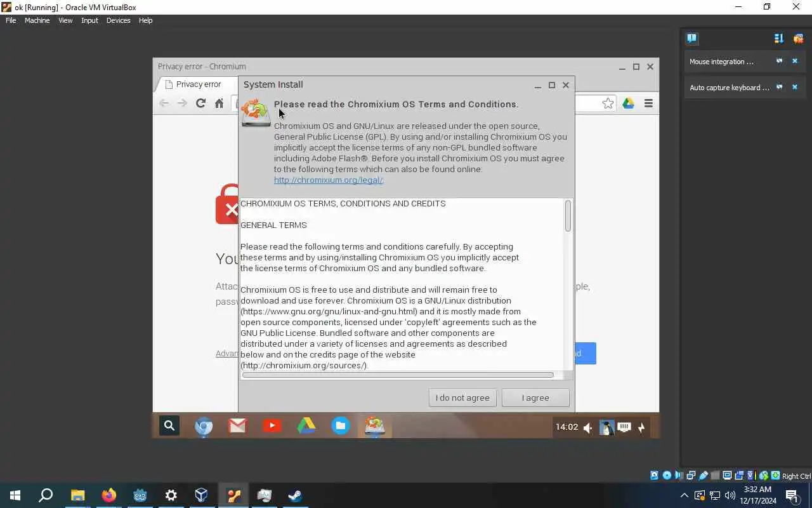Click the volume icon in the Chromixium tray
812x508 pixels.
pyautogui.click(x=587, y=427)
